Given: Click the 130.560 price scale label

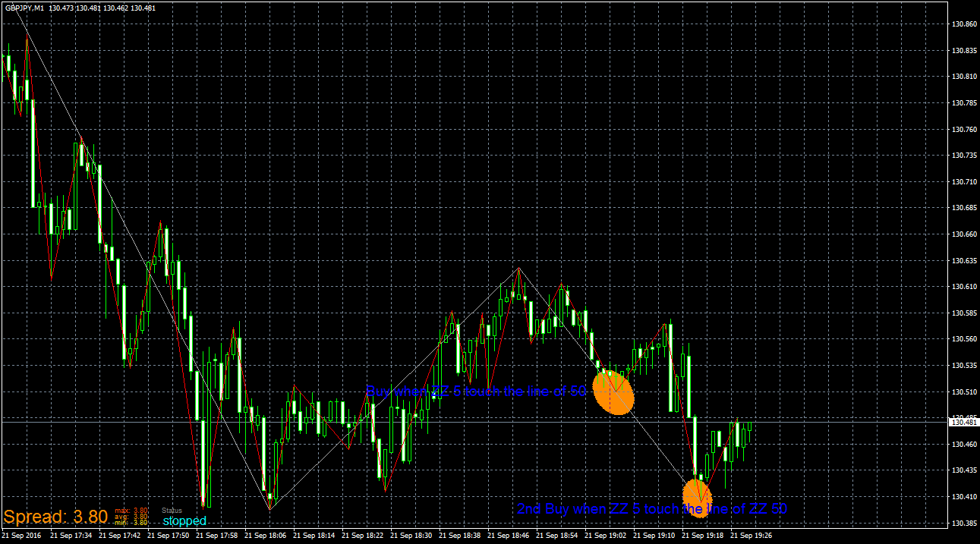Looking at the screenshot, I should pos(964,339).
